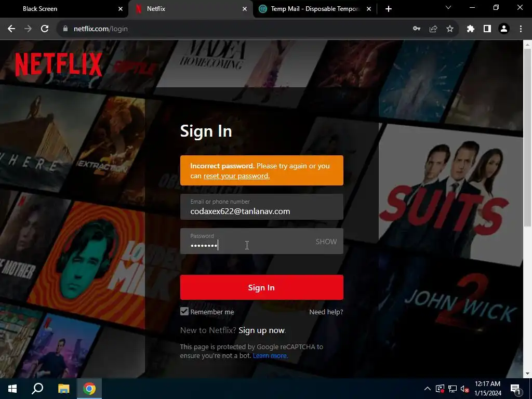This screenshot has width=532, height=399.
Task: Click scrollbar down arrow
Action: 527,374
